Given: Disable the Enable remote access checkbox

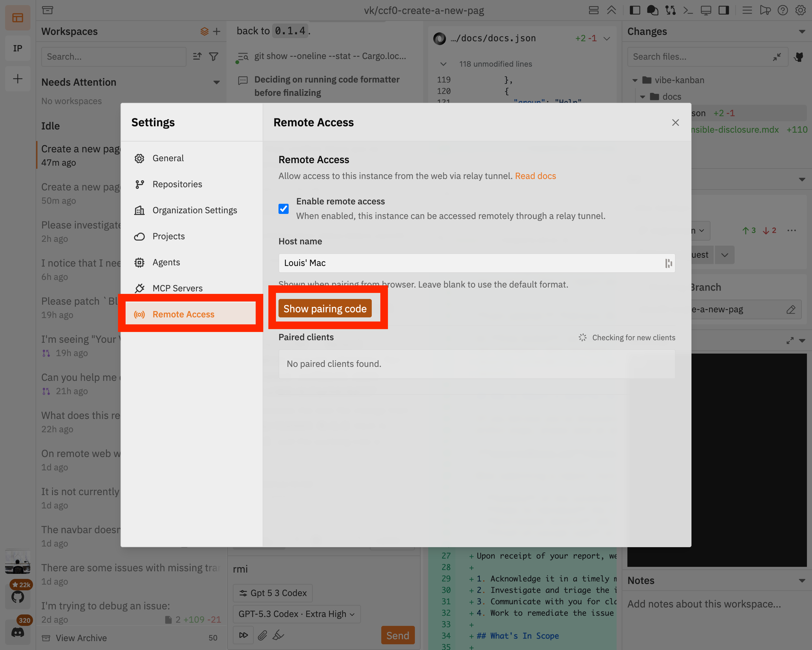Looking at the screenshot, I should tap(283, 209).
